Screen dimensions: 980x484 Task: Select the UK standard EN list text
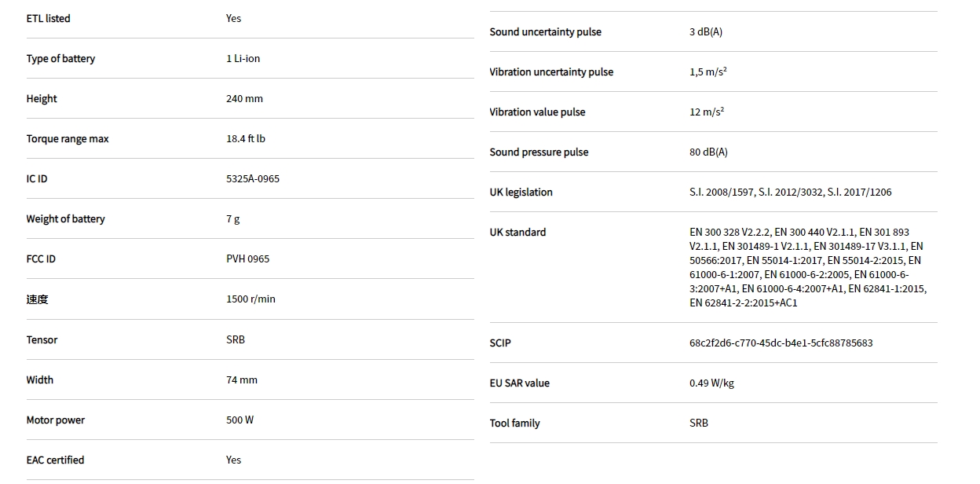807,267
